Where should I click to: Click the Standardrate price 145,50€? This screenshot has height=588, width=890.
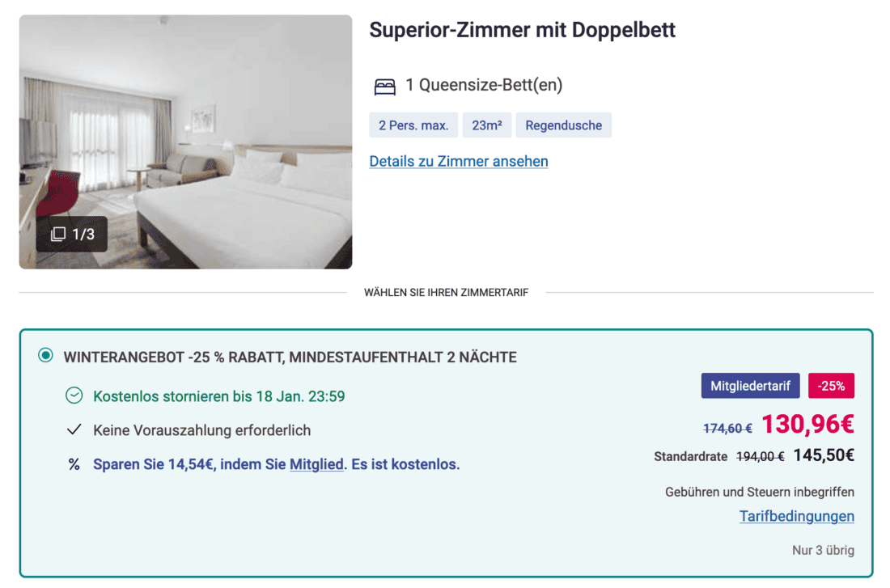pos(824,455)
